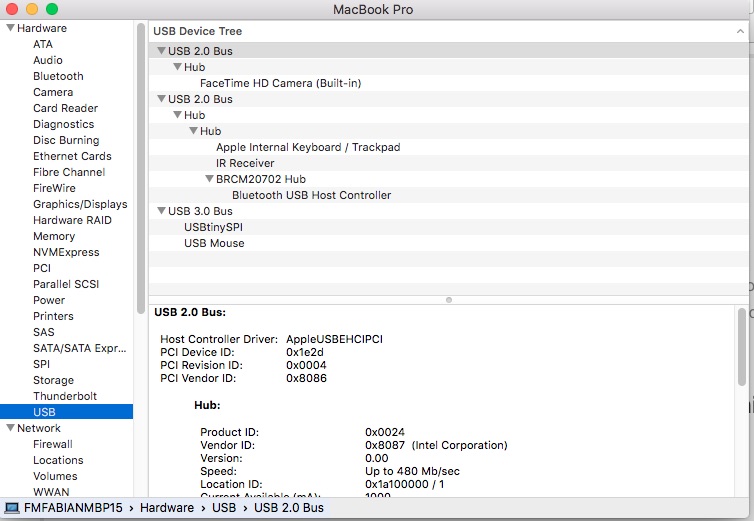This screenshot has width=754, height=521.
Task: Click FMFABIANMBP15 in the path bar
Action: coord(73,508)
